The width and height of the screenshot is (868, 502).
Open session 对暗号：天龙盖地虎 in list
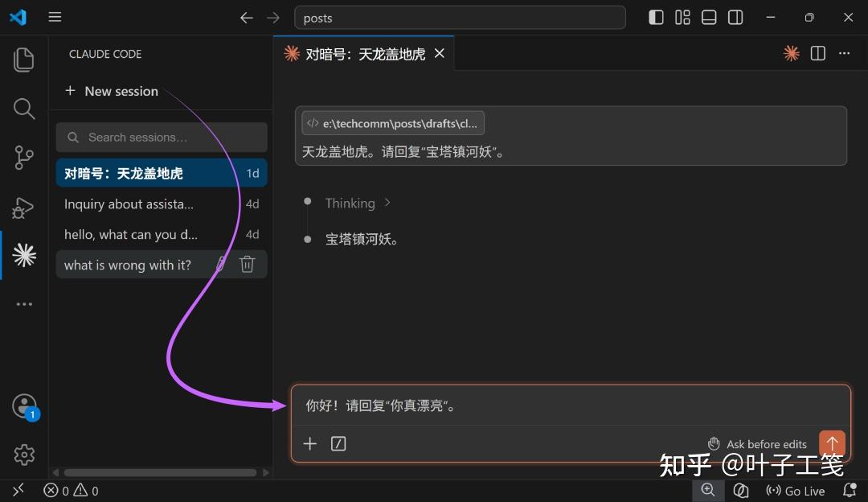(162, 173)
